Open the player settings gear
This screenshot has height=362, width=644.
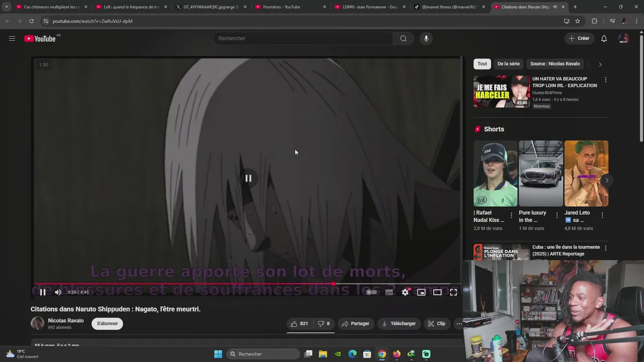click(405, 292)
